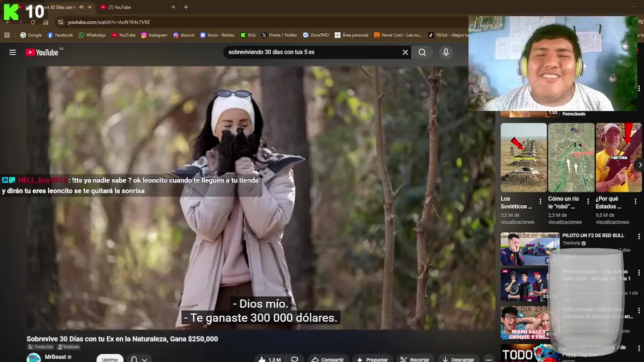Open the Kick bookmark
This screenshot has width=644, height=362.
[x=248, y=35]
